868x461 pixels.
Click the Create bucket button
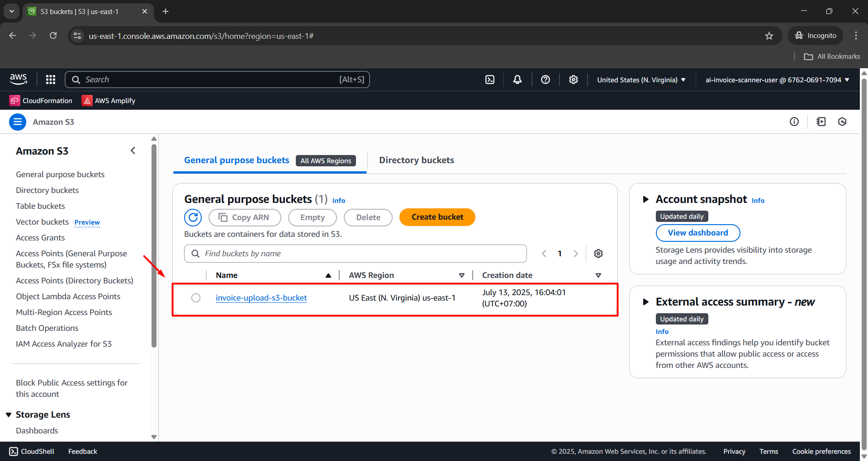click(x=436, y=217)
